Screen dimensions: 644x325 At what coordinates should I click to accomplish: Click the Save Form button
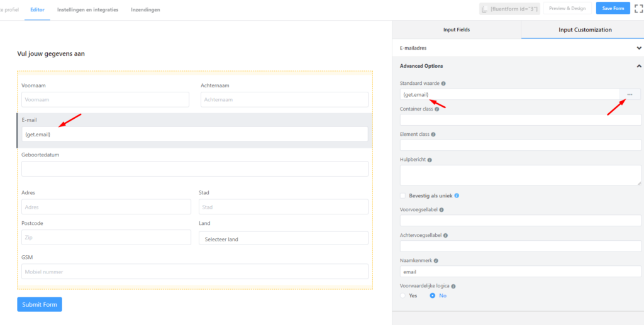(613, 8)
